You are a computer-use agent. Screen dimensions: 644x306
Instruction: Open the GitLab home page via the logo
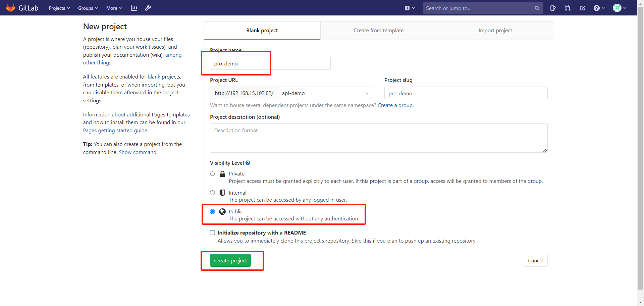tap(22, 8)
